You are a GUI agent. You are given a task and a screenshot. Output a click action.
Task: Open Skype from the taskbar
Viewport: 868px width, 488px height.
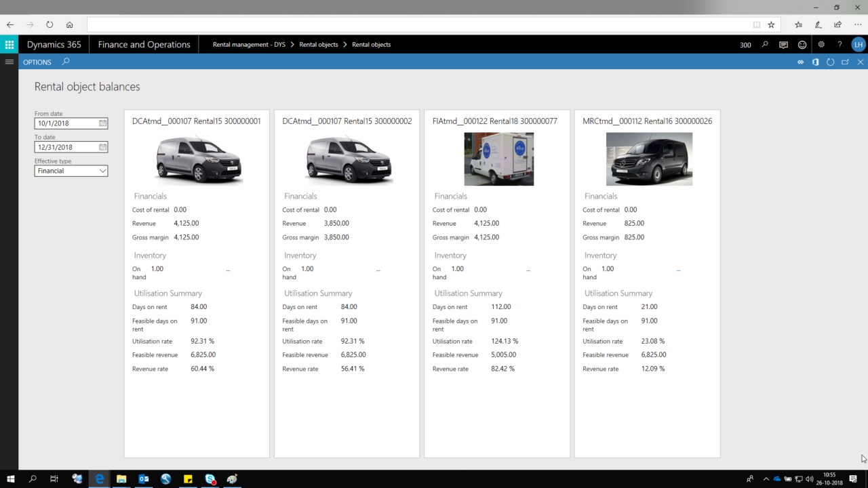tap(210, 479)
